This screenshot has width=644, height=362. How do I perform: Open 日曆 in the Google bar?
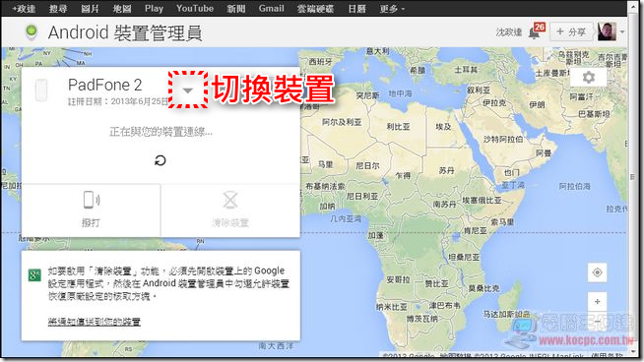tap(356, 9)
